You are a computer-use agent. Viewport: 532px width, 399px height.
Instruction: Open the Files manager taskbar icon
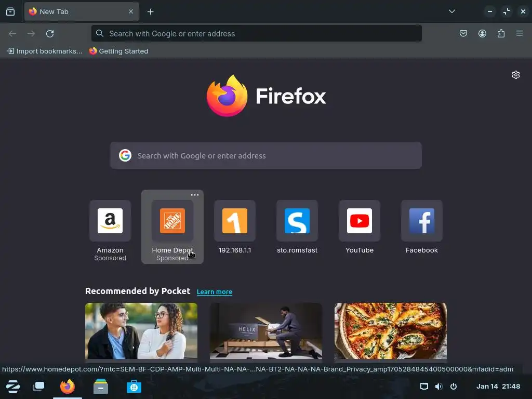click(x=101, y=387)
